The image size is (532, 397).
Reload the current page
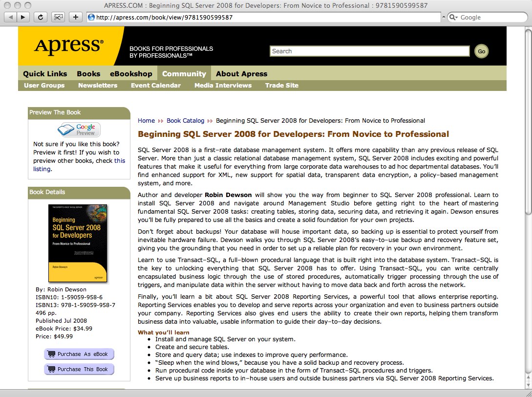41,17
